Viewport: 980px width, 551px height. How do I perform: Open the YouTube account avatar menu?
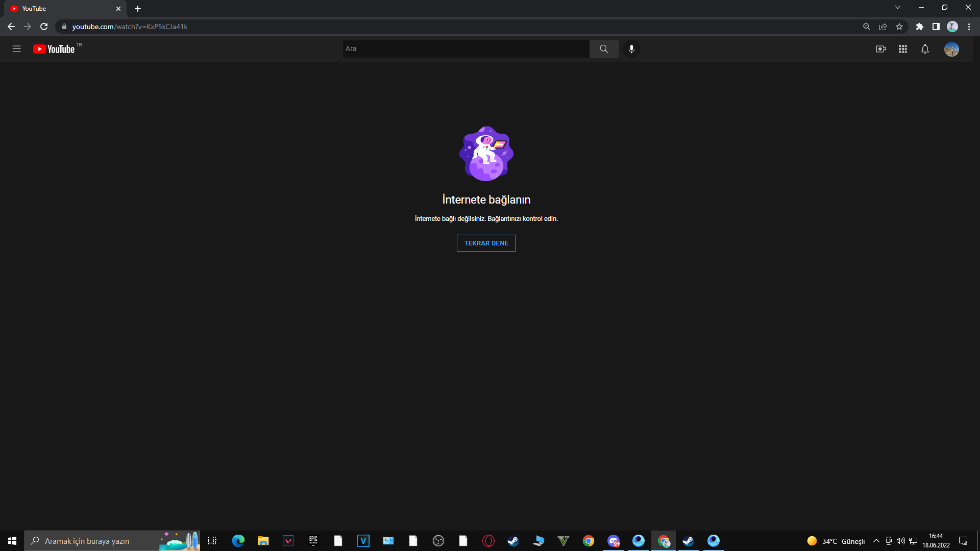pos(951,49)
